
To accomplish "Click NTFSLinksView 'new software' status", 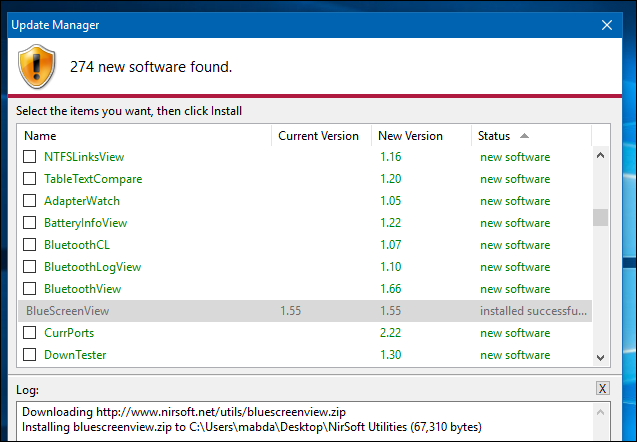I will point(515,157).
